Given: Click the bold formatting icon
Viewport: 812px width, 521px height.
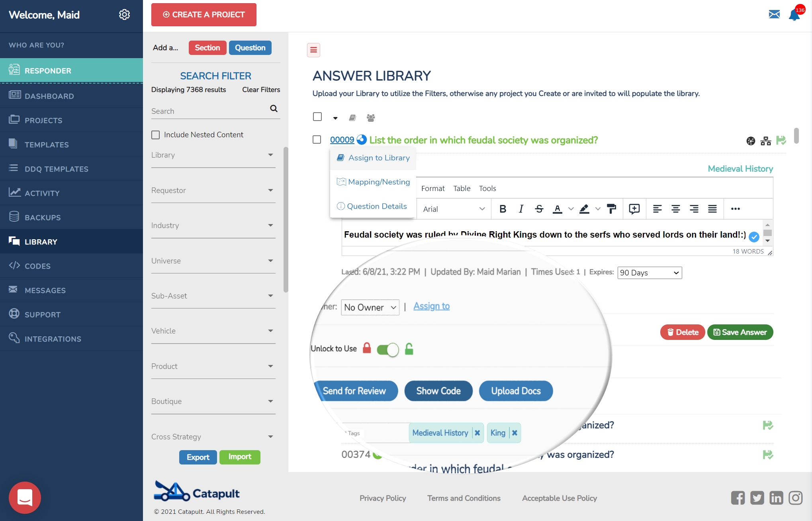Looking at the screenshot, I should 502,209.
